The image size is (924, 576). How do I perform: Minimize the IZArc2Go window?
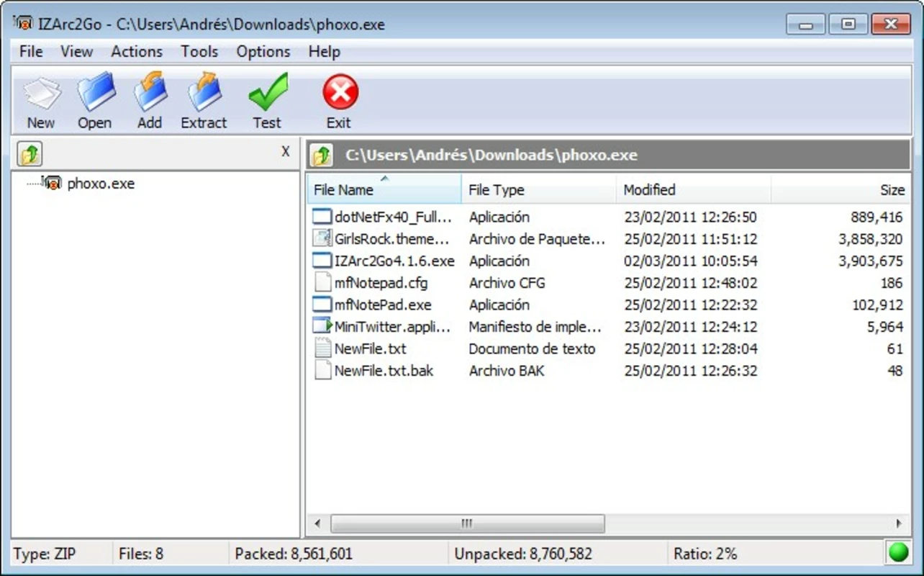point(805,24)
